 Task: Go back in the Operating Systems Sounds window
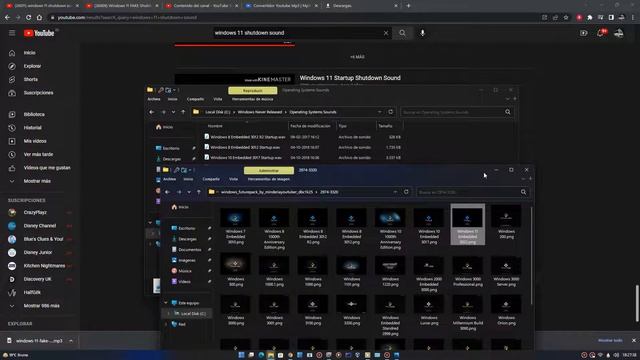point(152,112)
